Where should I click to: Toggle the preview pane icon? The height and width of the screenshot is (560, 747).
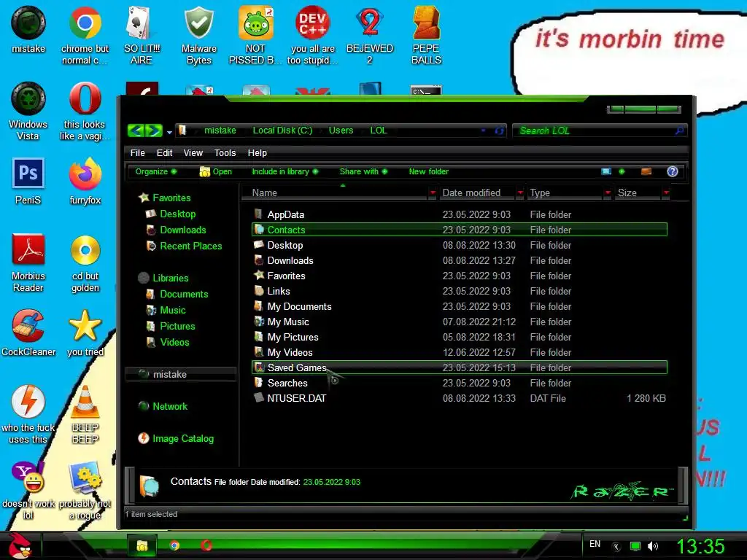[646, 171]
